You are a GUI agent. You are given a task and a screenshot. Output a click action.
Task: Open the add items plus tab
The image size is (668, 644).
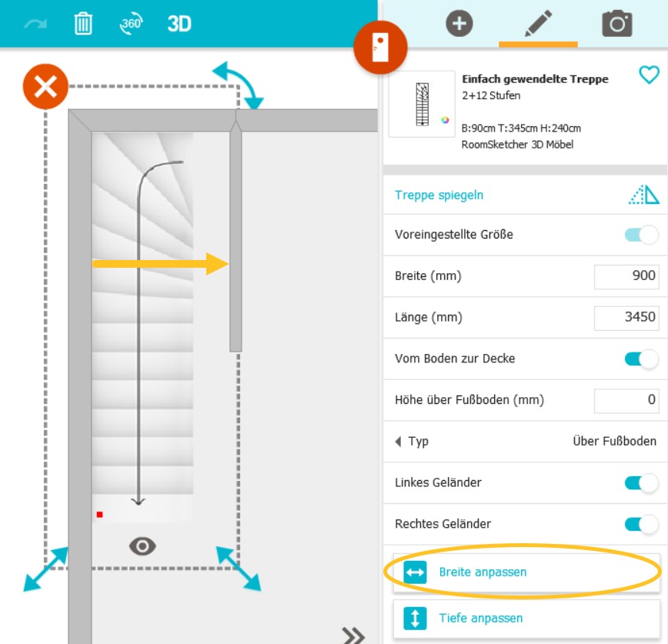tap(459, 24)
